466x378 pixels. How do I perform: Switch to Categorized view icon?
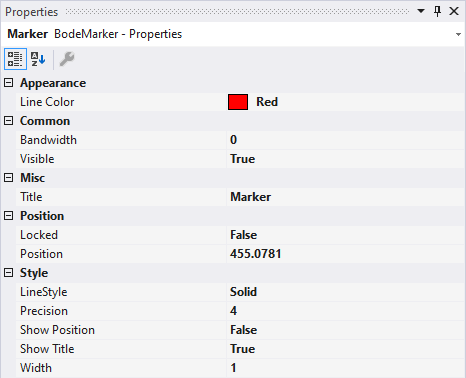click(x=15, y=59)
